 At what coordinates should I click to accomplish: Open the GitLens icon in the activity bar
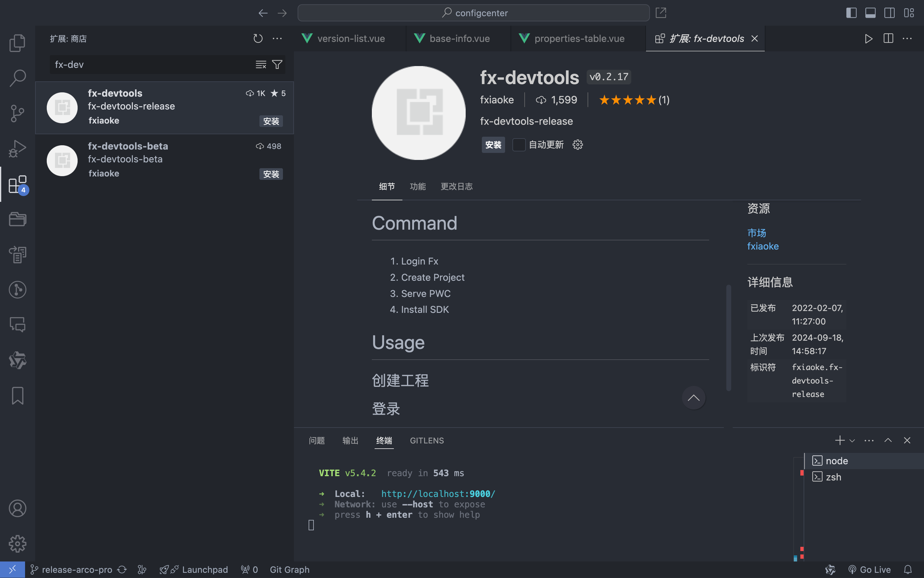17,289
